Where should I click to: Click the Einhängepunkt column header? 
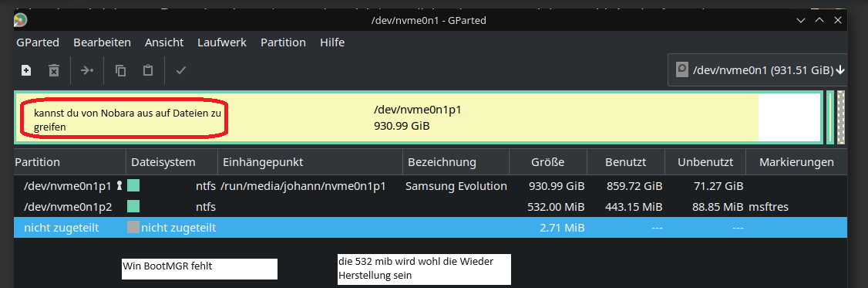(x=310, y=163)
